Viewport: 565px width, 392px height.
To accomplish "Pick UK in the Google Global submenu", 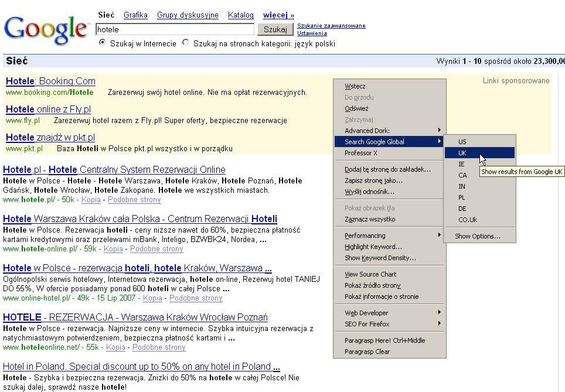I will 479,153.
